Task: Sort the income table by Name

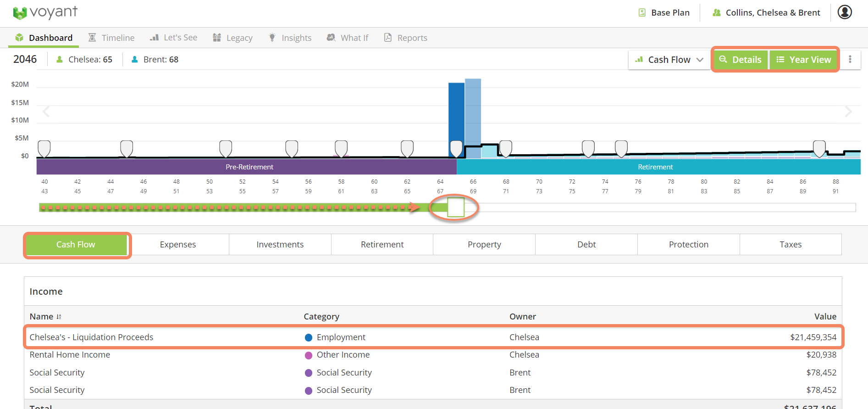Action: (59, 317)
